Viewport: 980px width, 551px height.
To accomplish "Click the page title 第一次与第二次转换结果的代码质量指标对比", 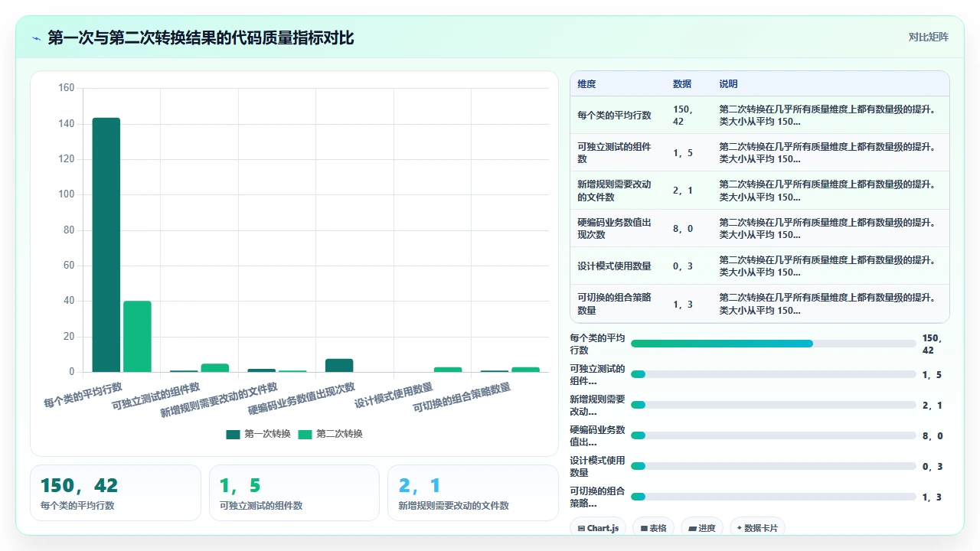I will [201, 37].
